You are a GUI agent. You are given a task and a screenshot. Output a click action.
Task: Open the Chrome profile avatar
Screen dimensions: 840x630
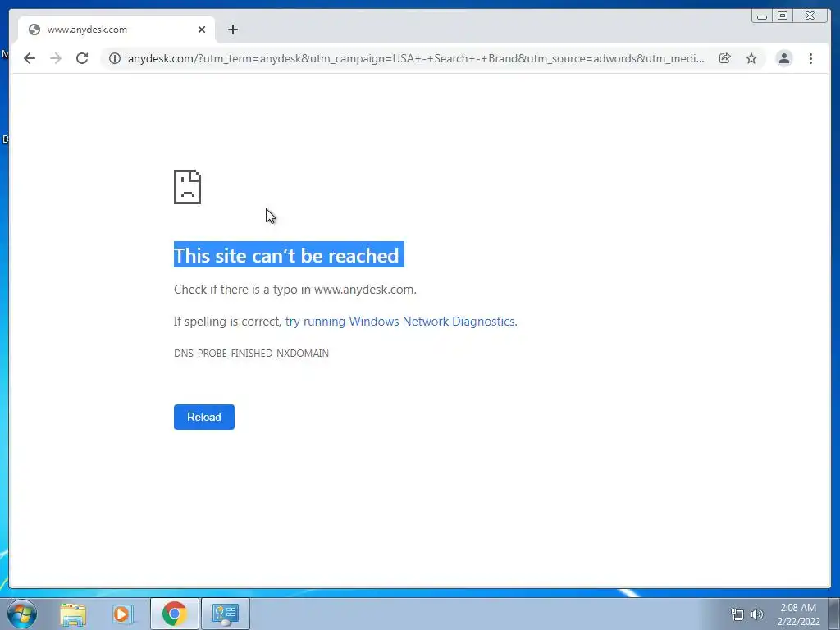783,58
